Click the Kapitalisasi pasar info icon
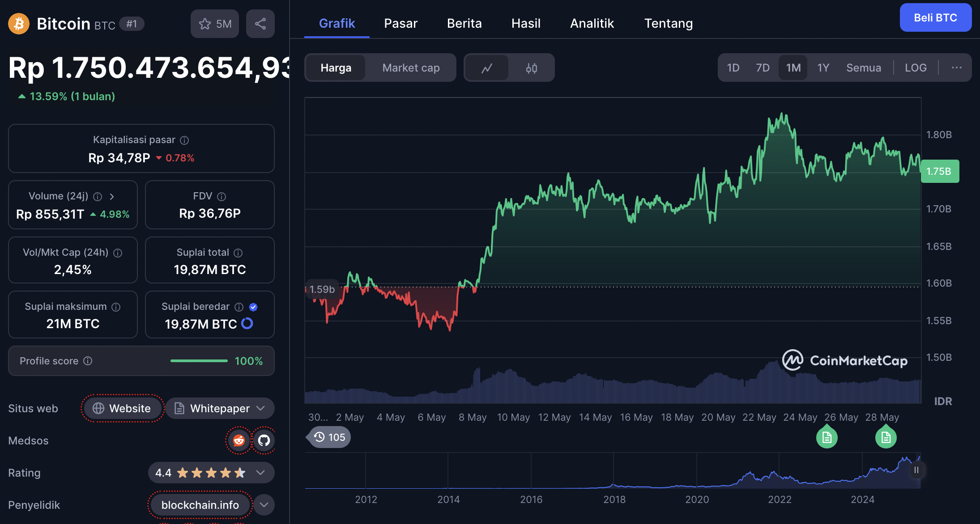Screen dimensions: 980x524 [184, 140]
